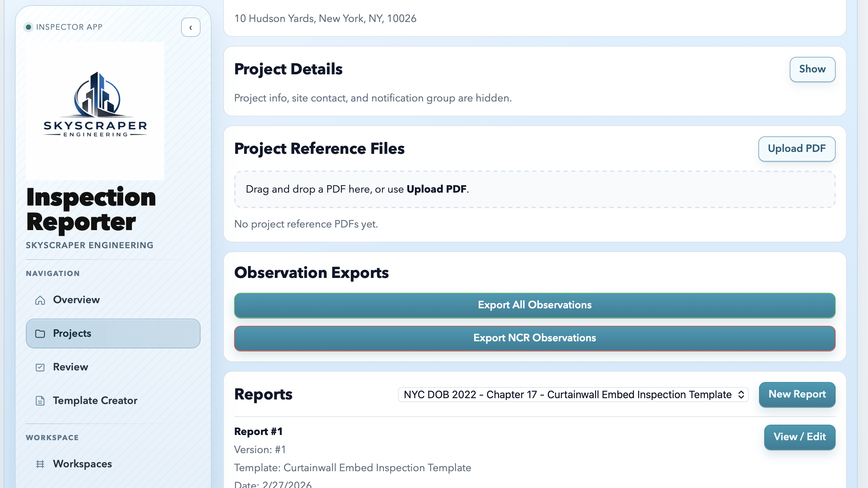Export all observations
This screenshot has width=868, height=488.
click(x=534, y=305)
